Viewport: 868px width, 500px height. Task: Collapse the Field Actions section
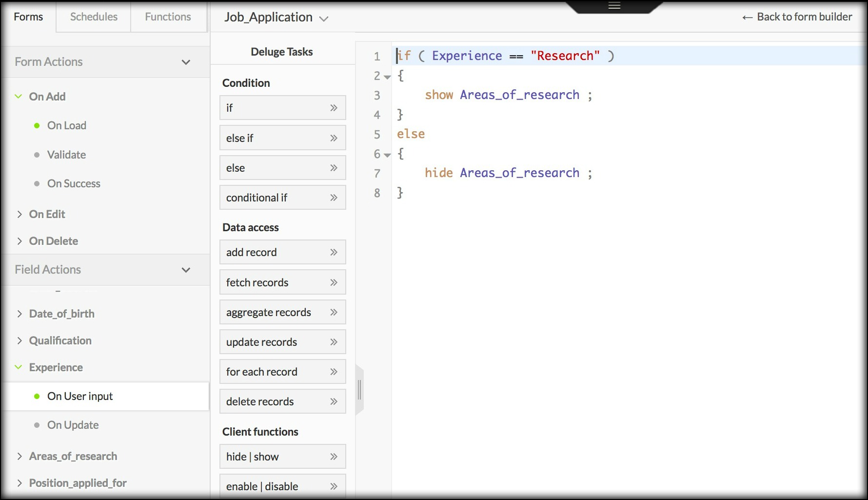pyautogui.click(x=186, y=270)
